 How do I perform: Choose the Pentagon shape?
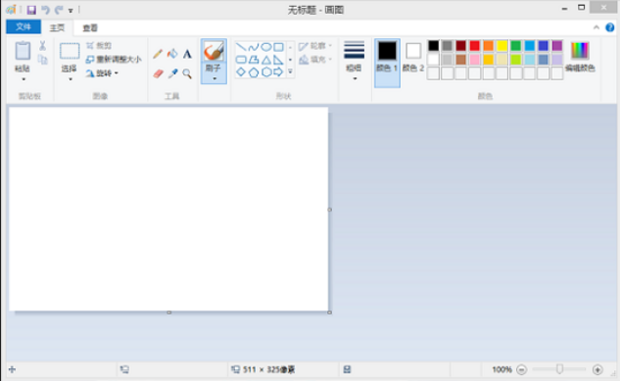[x=253, y=72]
